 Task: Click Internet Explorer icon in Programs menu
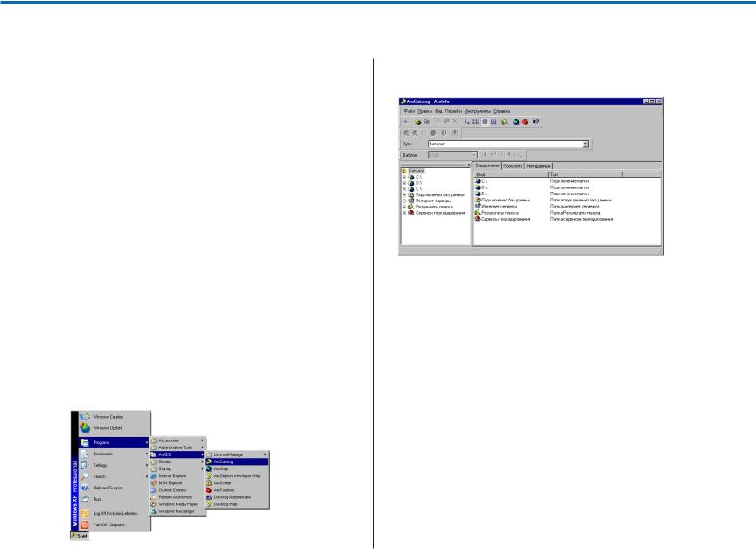pos(153,475)
